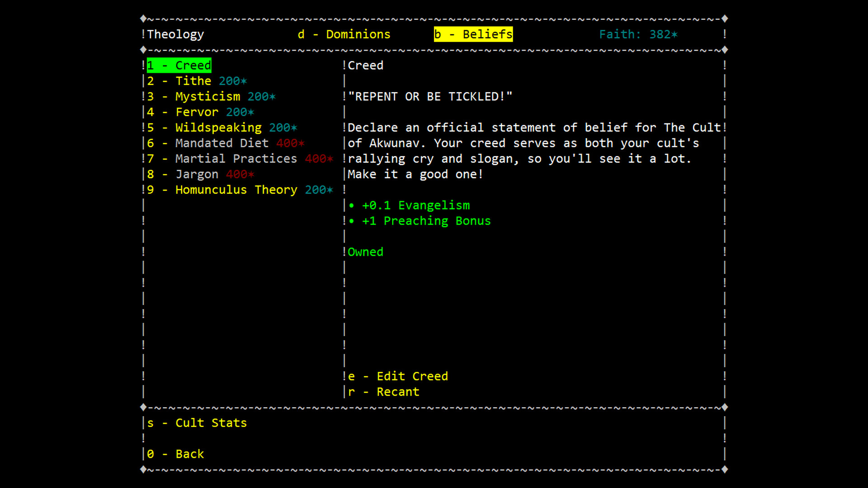Click Edit Creed option

398,376
